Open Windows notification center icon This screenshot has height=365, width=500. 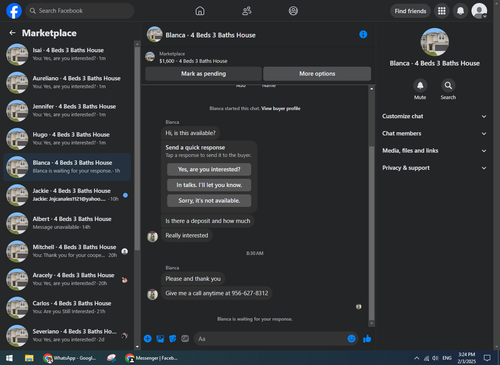tap(487, 358)
